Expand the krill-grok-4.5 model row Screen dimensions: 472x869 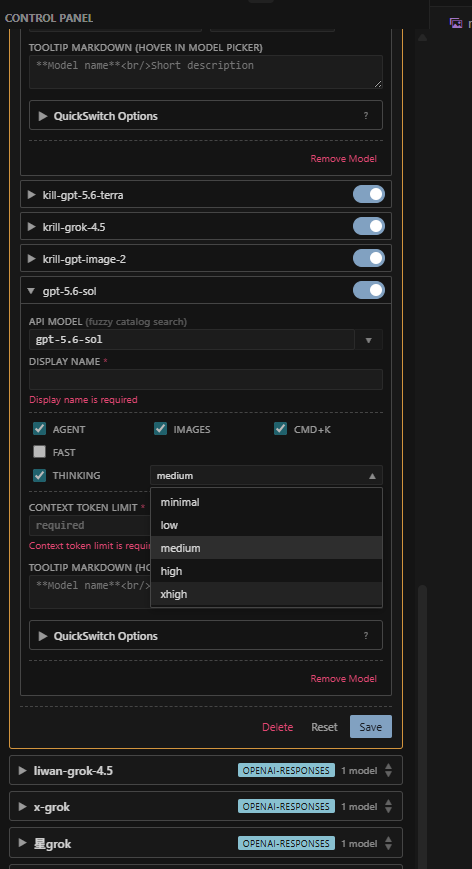tap(31, 227)
